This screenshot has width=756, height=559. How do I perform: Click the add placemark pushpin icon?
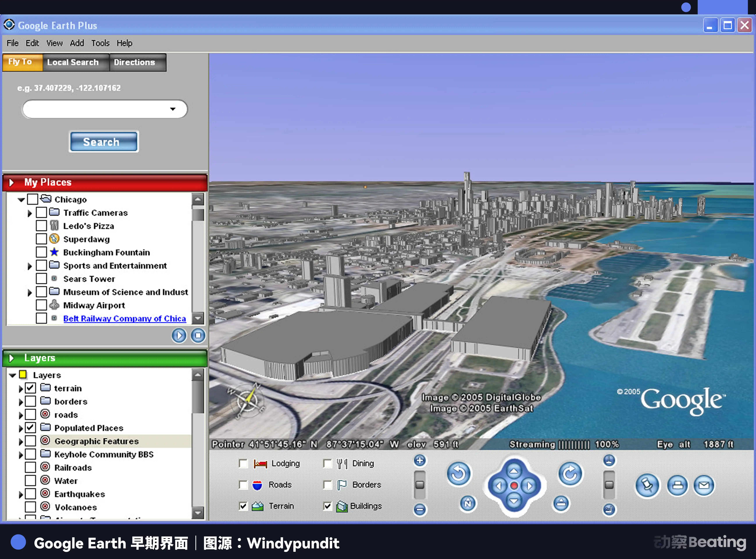647,485
